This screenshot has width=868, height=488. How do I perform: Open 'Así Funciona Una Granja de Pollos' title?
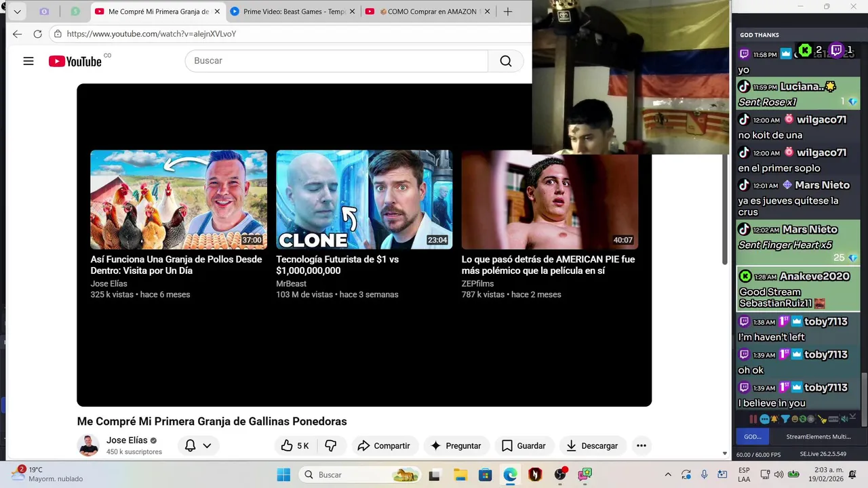[x=176, y=265]
